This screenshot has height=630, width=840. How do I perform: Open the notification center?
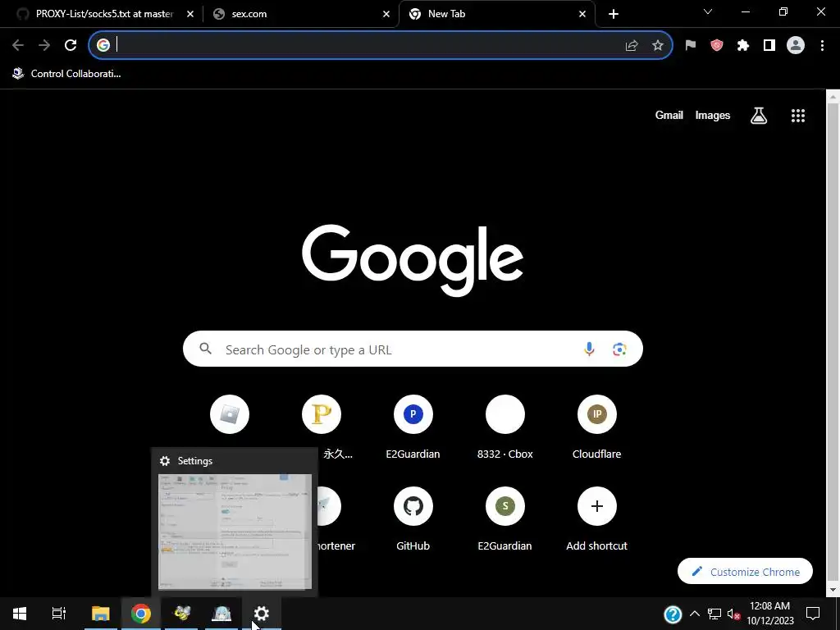[813, 614]
